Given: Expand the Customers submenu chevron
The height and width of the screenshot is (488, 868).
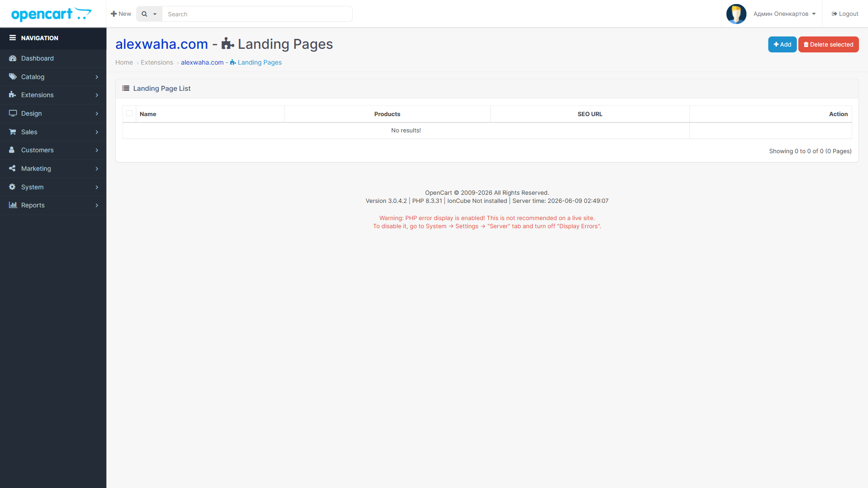Looking at the screenshot, I should pos(97,150).
